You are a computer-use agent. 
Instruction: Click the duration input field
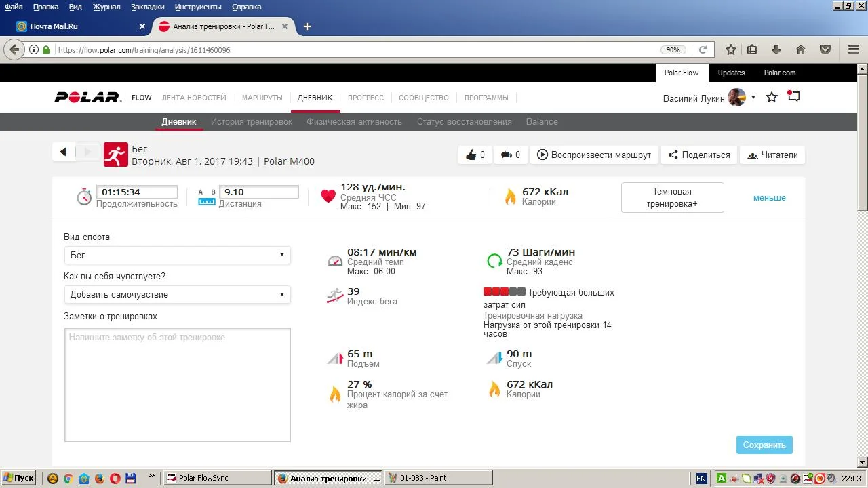[136, 192]
